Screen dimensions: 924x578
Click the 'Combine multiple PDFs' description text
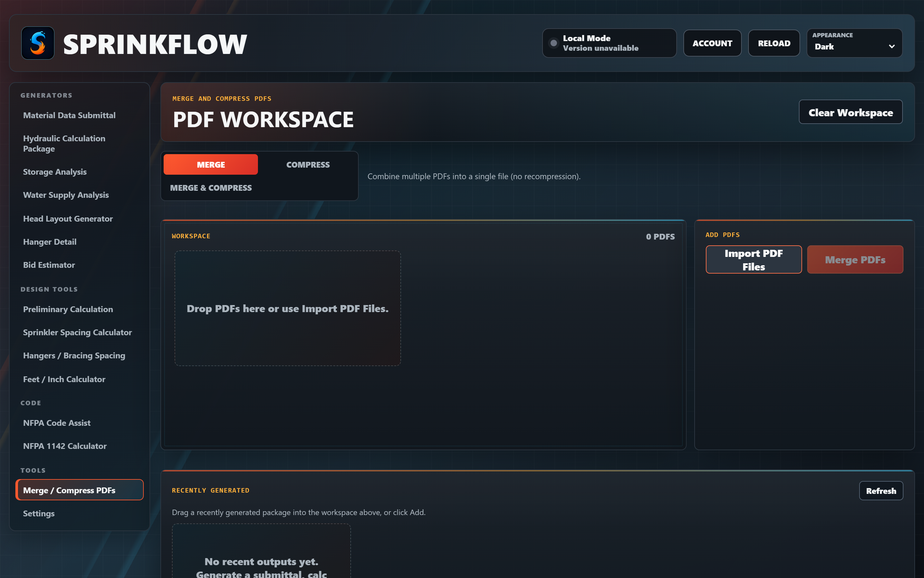tap(474, 176)
